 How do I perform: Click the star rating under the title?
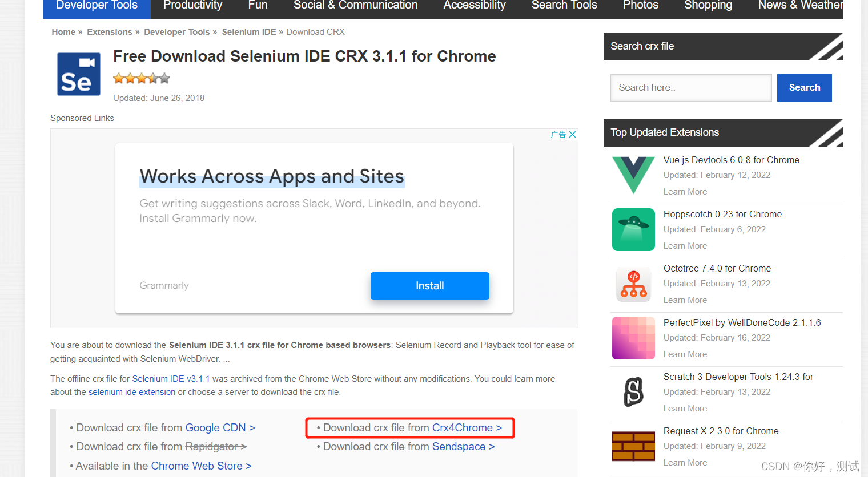coord(142,79)
